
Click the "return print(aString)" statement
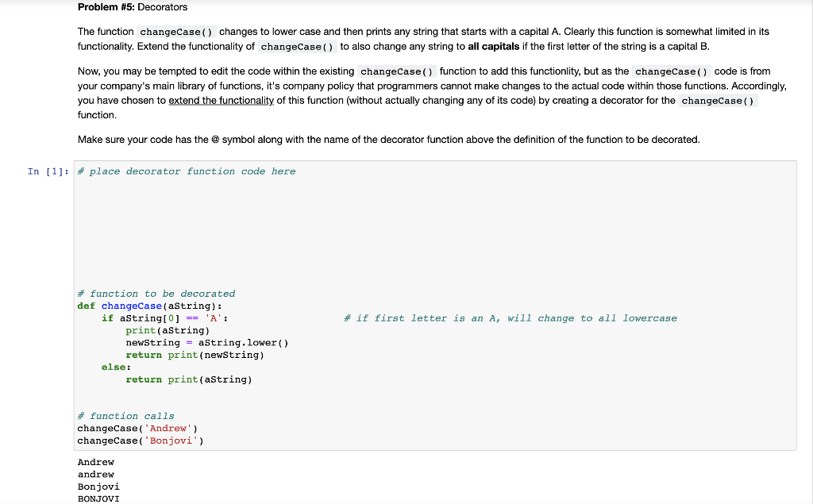(188, 379)
